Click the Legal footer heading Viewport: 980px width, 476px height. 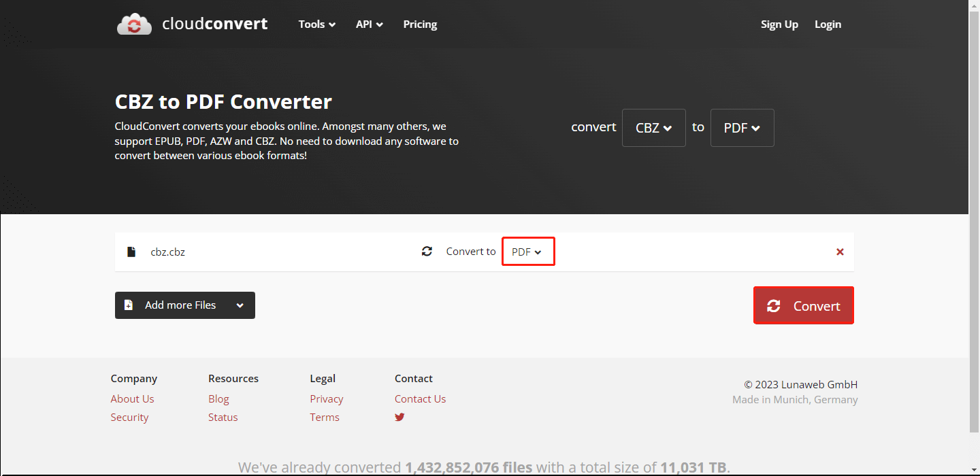coord(323,378)
